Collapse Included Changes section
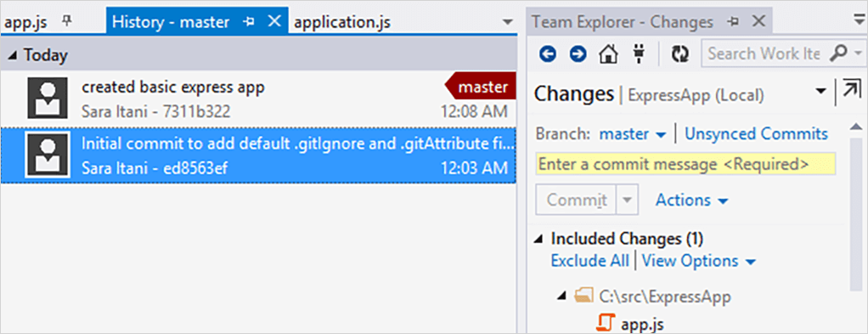868x334 pixels. [x=538, y=240]
